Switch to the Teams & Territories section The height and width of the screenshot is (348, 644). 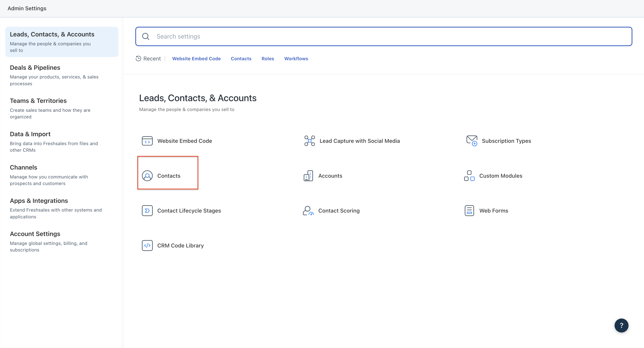38,101
